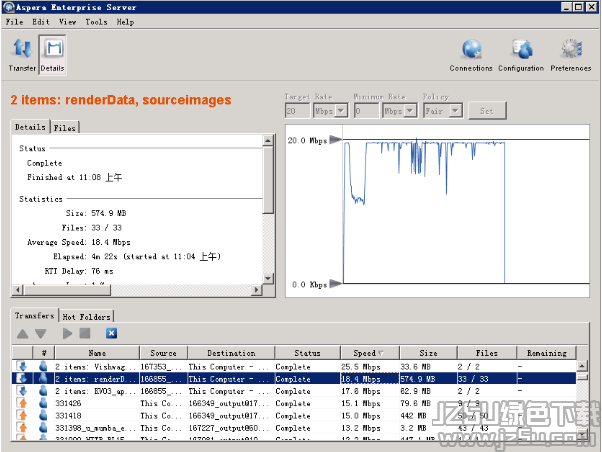The height and width of the screenshot is (452, 602).
Task: Click the Source column header
Action: click(x=164, y=353)
